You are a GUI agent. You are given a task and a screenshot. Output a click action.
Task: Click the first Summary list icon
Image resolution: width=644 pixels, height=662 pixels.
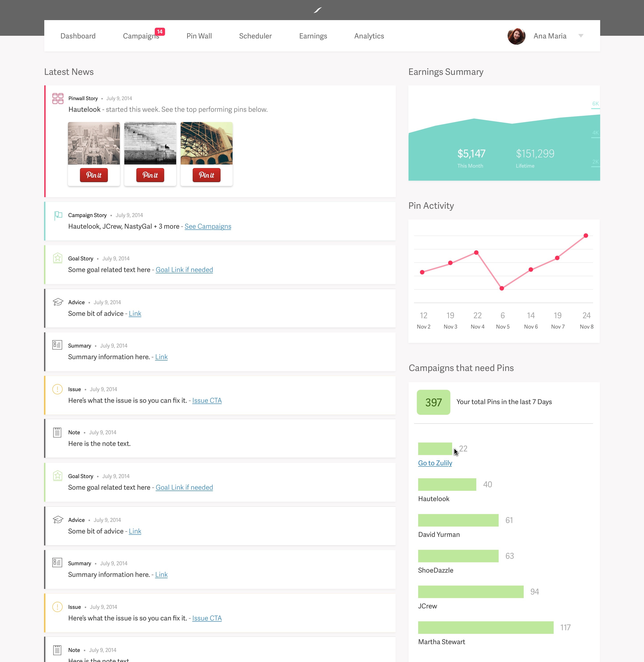pos(57,345)
